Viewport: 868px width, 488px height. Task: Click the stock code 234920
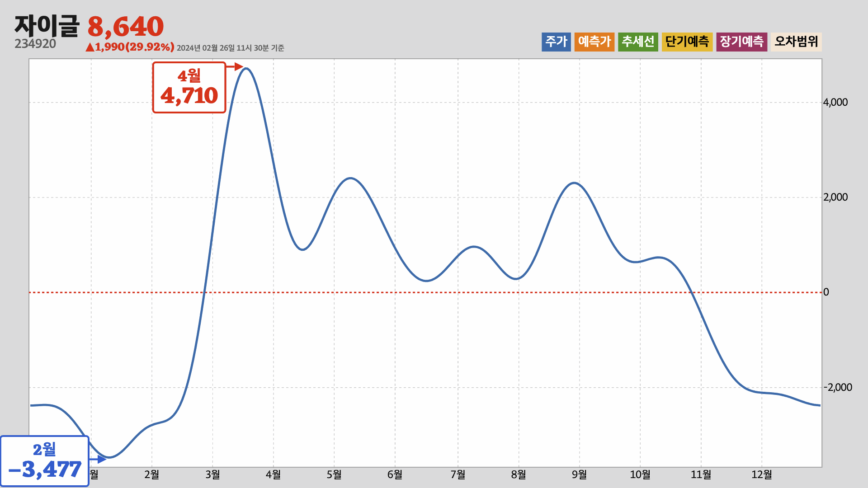tap(35, 44)
